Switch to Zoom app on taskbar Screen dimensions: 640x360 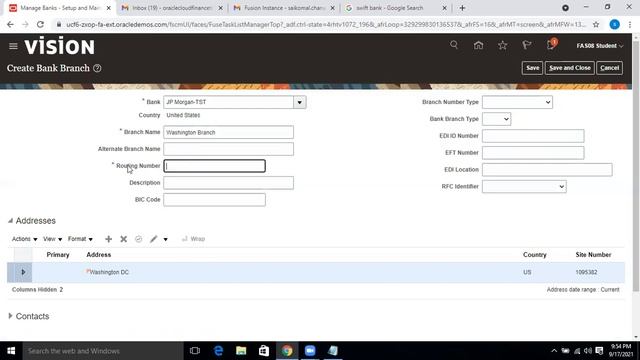pyautogui.click(x=310, y=351)
